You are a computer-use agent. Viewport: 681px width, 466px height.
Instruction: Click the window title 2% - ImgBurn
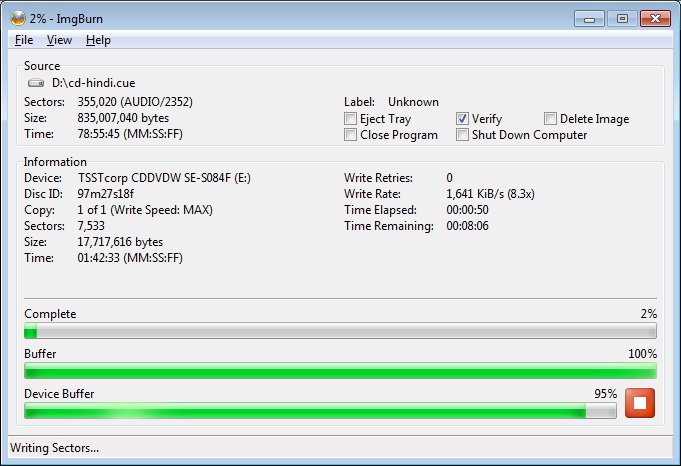pos(66,19)
